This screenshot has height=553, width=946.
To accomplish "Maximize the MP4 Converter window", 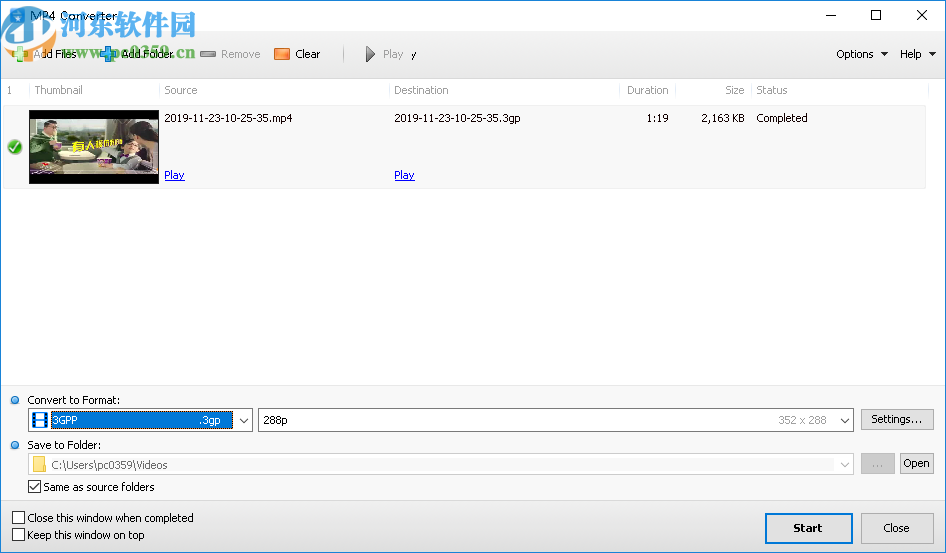I will 876,15.
